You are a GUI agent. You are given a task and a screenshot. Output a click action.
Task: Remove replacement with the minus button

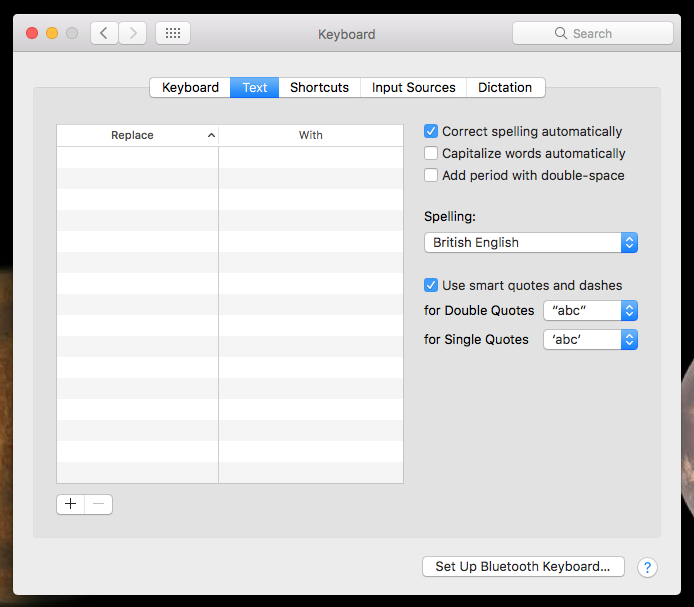tap(99, 504)
